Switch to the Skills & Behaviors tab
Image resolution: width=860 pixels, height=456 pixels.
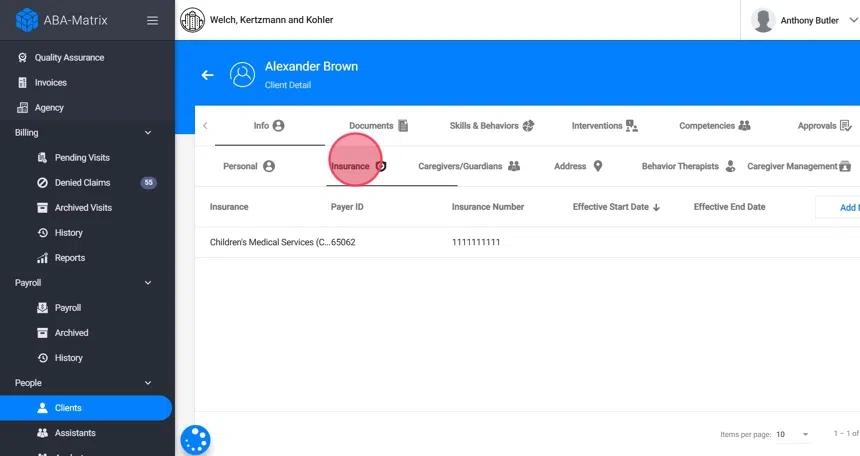491,126
